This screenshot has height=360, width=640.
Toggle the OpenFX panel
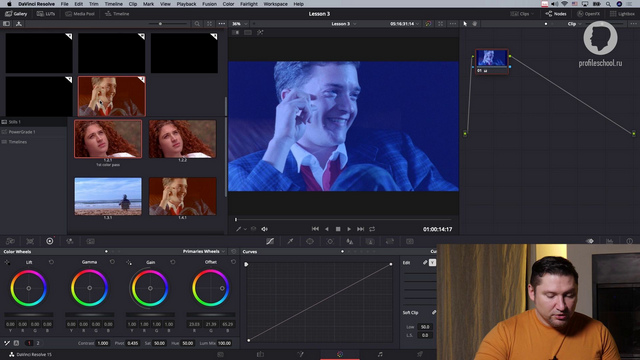point(589,13)
